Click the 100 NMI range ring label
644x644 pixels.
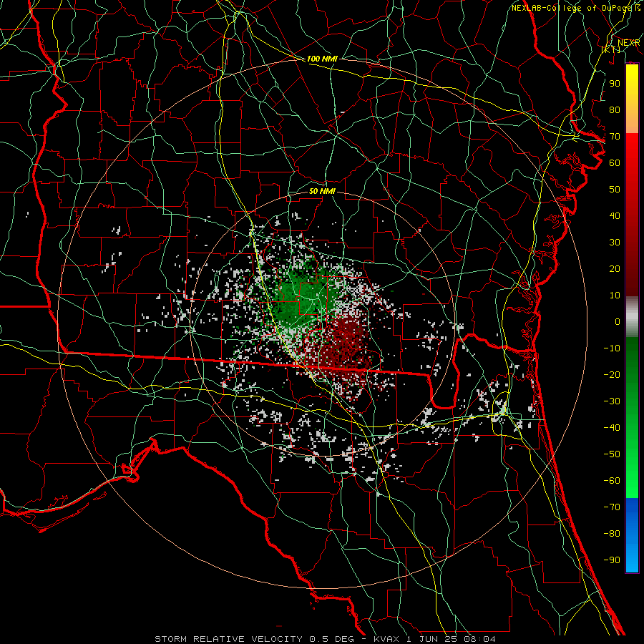323,59
